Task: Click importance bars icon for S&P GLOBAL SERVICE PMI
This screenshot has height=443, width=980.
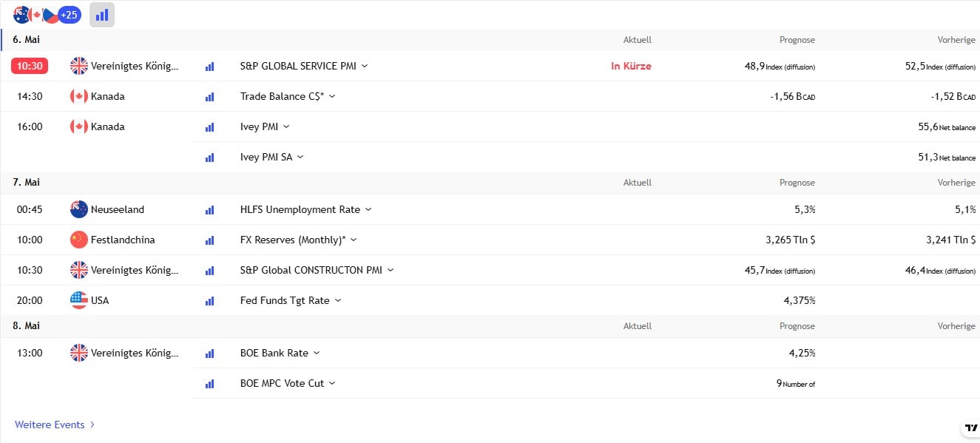Action: (x=209, y=67)
